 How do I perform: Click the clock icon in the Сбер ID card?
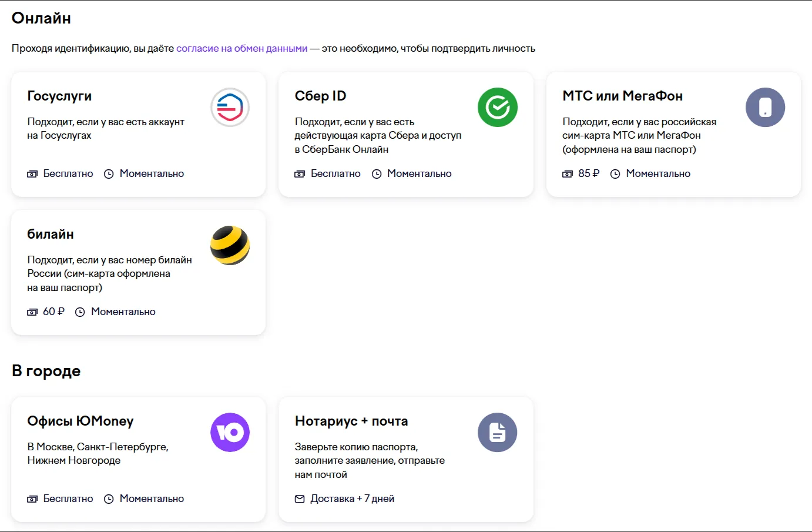tap(377, 174)
